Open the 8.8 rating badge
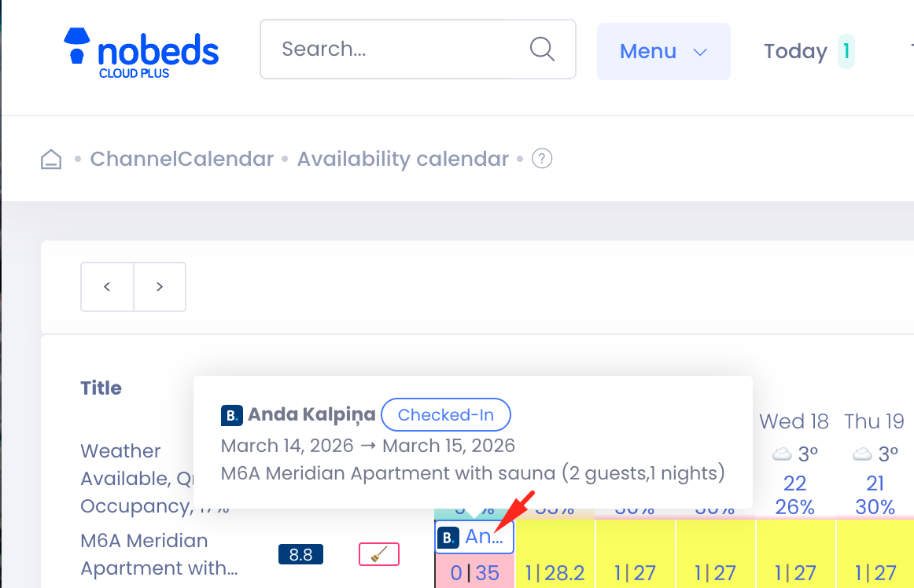 pos(300,555)
